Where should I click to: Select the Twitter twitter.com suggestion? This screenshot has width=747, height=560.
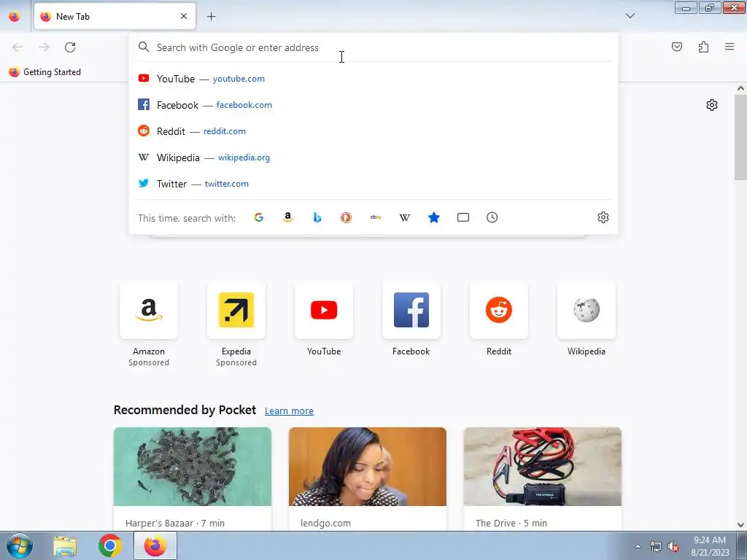point(373,183)
